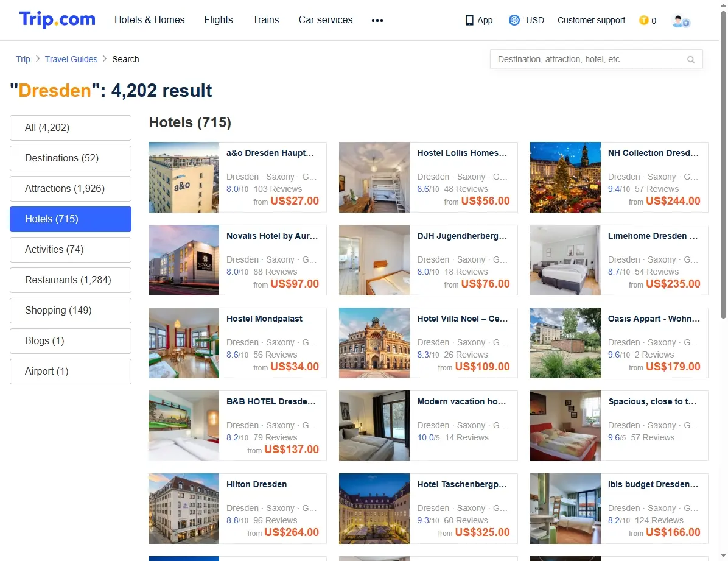Open Hotels & Homes menu

click(150, 20)
